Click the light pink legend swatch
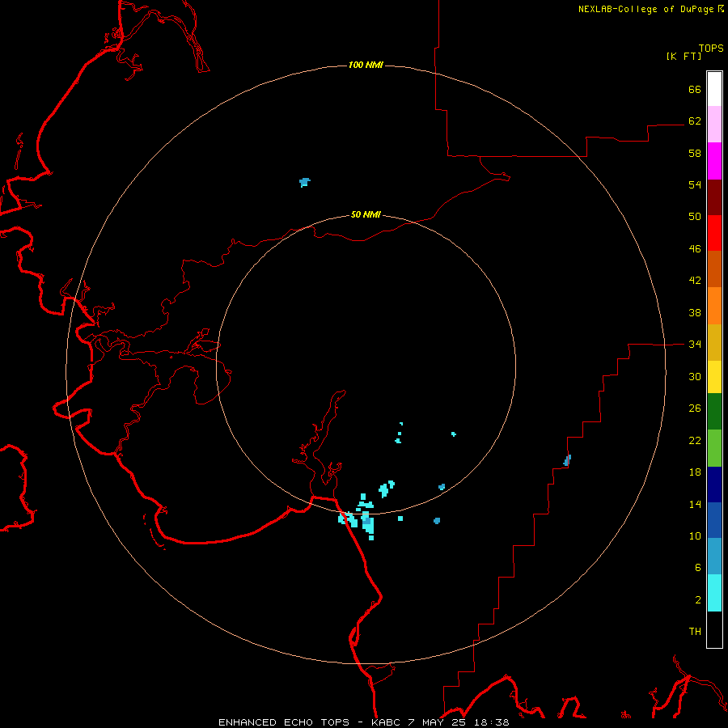Viewport: 728px width, 728px height. point(714,125)
